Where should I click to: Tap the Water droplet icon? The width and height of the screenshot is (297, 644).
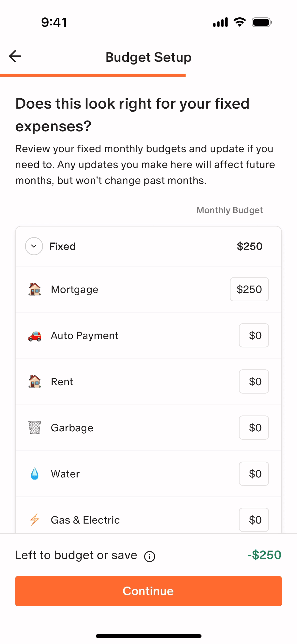(x=34, y=474)
